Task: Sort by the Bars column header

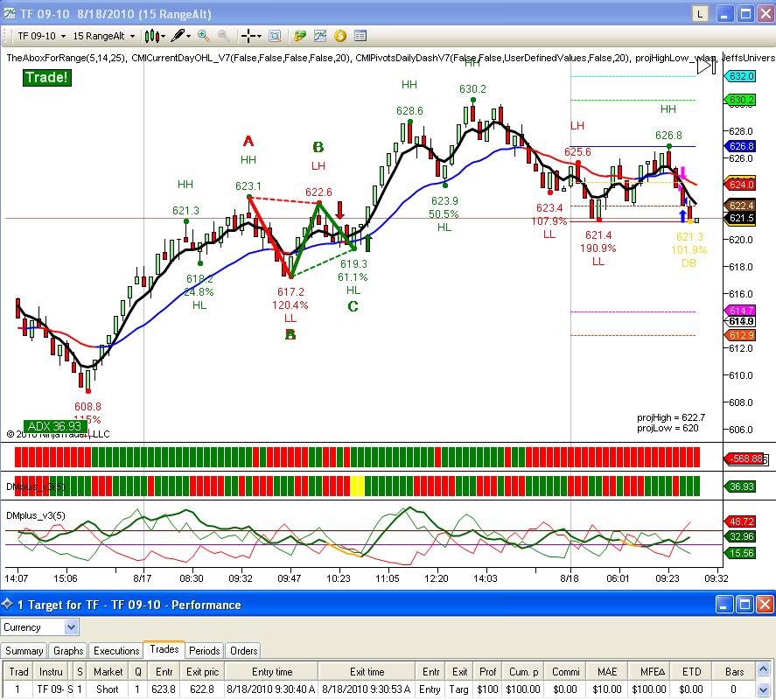Action: point(734,672)
